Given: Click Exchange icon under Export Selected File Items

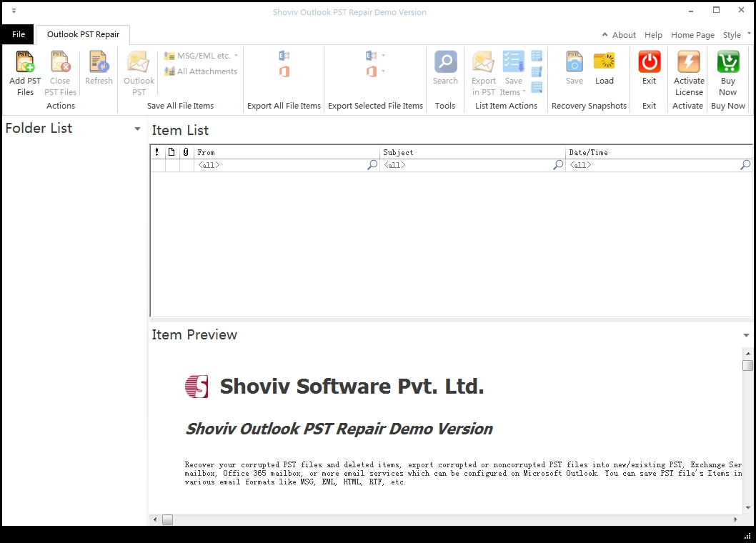Looking at the screenshot, I should 371,56.
